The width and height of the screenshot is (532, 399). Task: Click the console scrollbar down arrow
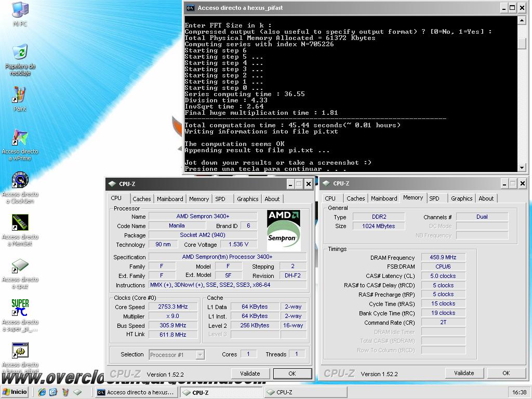point(522,168)
